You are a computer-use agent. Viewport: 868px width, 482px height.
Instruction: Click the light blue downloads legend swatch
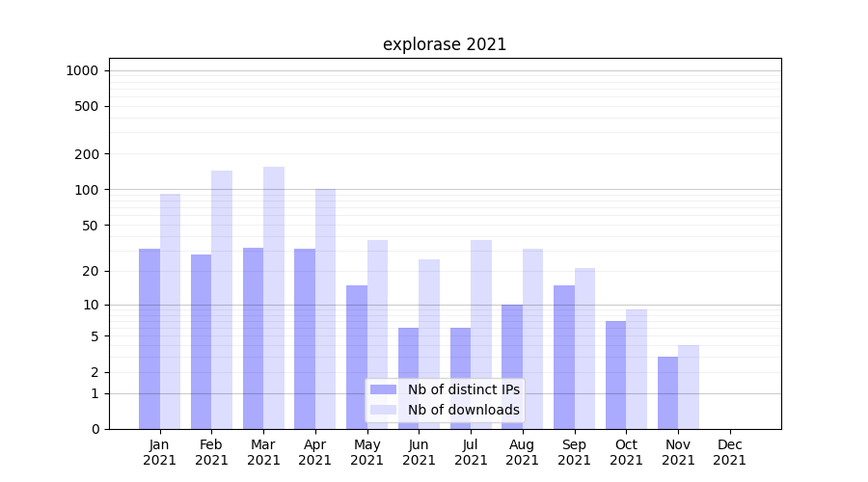click(x=383, y=410)
